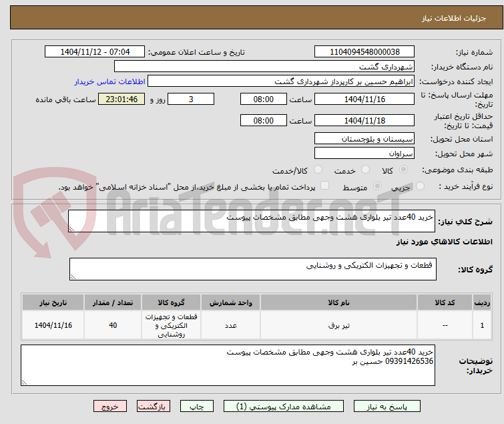Click the need number field 1104094548000038
This screenshot has height=424, width=504.
click(x=364, y=52)
